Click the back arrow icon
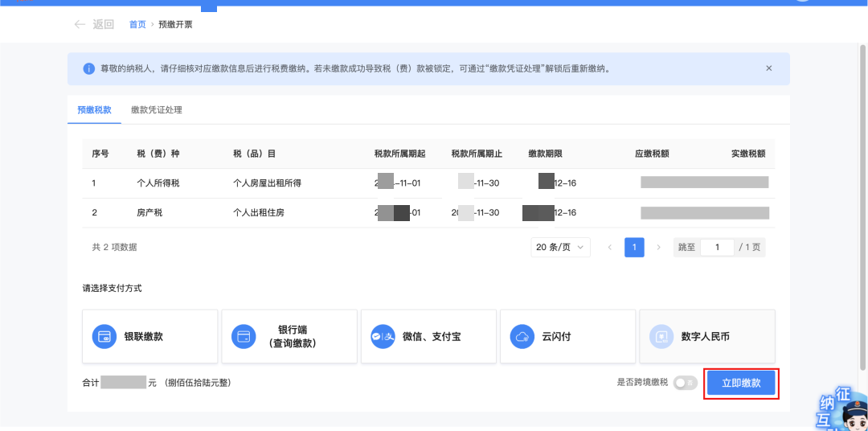This screenshot has height=431, width=868. point(80,24)
